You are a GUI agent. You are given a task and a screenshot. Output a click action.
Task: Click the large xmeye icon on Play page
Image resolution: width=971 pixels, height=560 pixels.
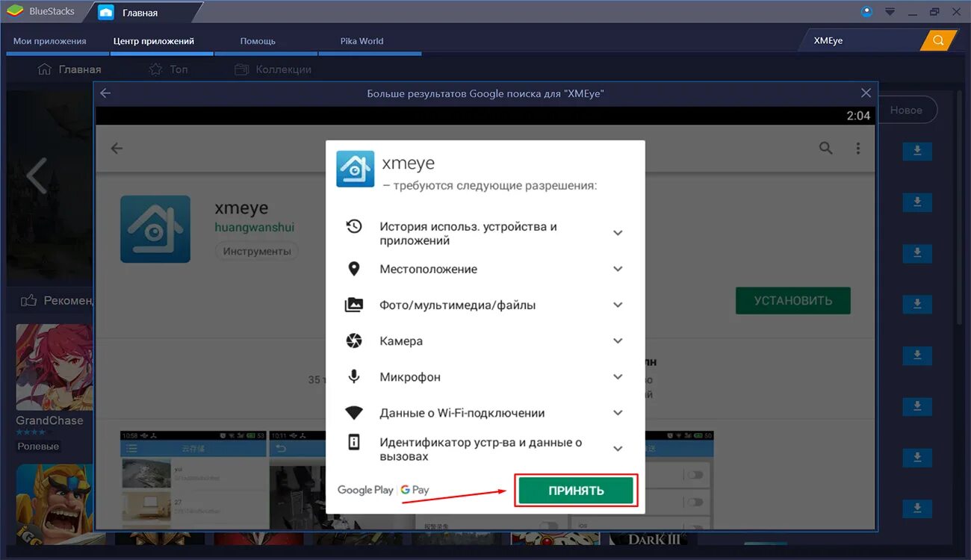coord(155,230)
